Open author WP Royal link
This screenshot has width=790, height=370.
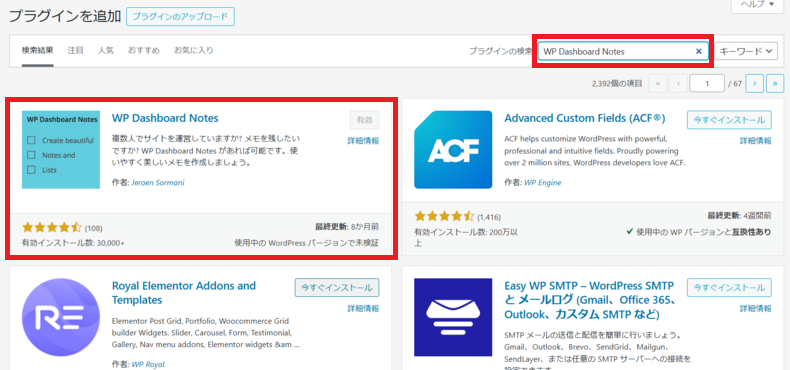148,364
